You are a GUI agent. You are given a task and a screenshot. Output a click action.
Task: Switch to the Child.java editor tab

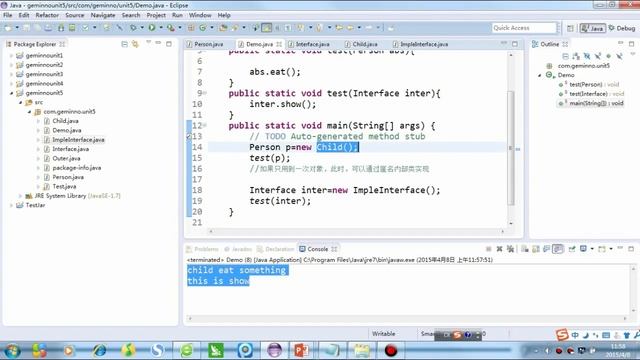pos(361,44)
